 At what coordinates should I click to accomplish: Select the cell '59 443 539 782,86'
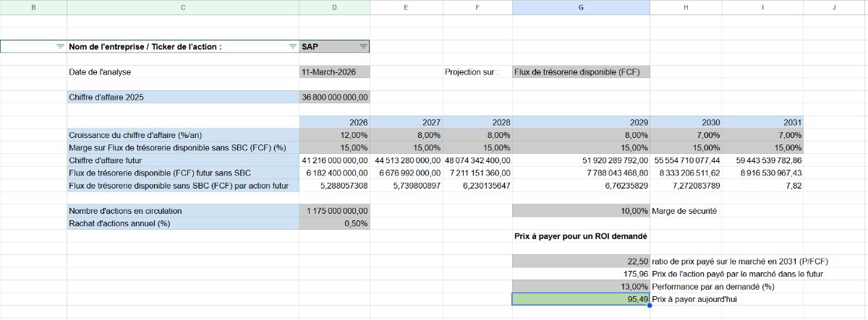762,160
